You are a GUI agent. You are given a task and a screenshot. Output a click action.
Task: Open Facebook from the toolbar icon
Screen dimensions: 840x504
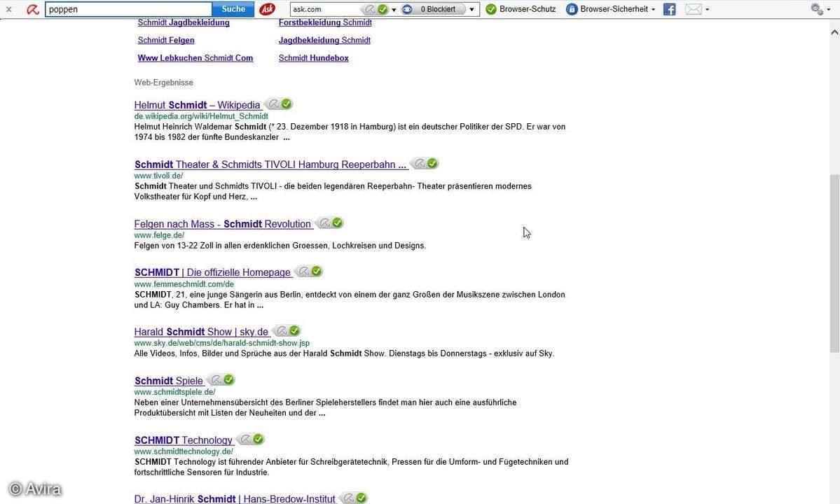click(x=669, y=9)
